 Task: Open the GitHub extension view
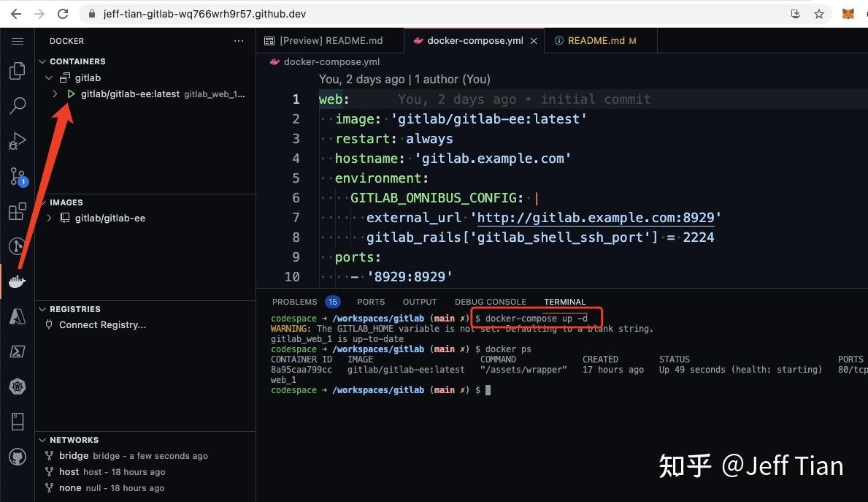(18, 457)
